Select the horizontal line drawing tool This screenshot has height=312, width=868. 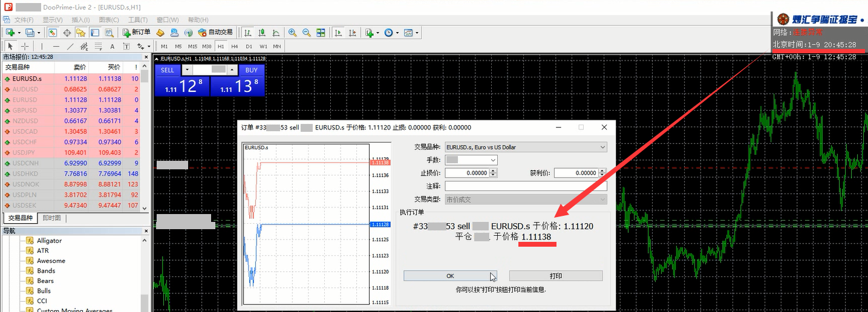click(x=56, y=47)
